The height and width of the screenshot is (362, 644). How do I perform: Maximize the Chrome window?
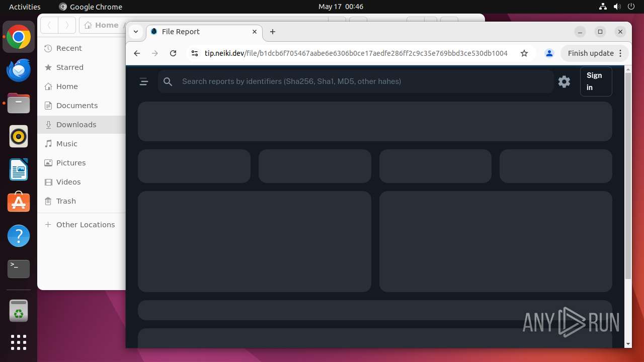coord(600,32)
